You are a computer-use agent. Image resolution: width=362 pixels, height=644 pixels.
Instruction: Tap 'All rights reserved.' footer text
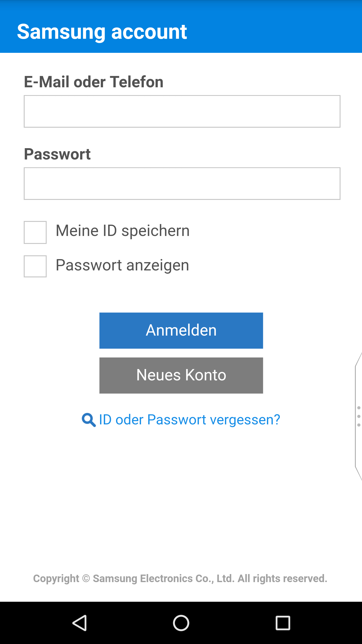[x=283, y=579]
